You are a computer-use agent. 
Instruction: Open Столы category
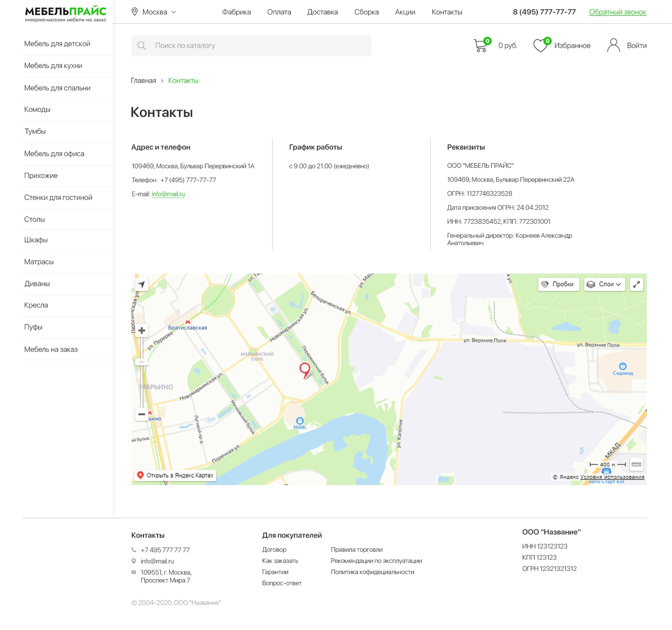tap(34, 219)
